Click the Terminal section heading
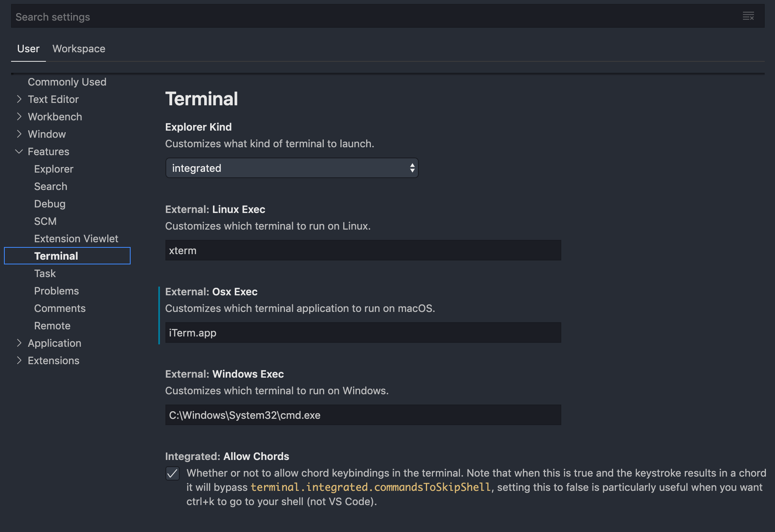775x532 pixels. pos(201,99)
